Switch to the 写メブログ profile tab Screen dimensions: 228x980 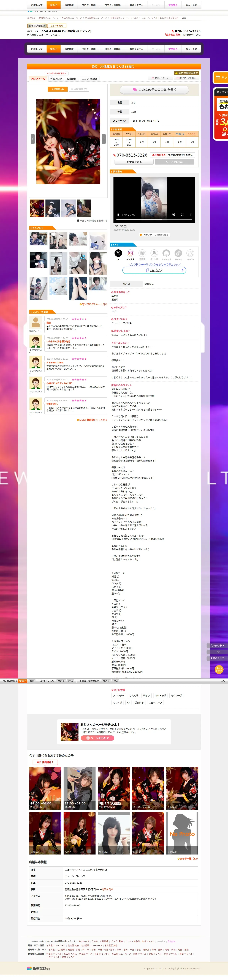pyautogui.click(x=56, y=79)
